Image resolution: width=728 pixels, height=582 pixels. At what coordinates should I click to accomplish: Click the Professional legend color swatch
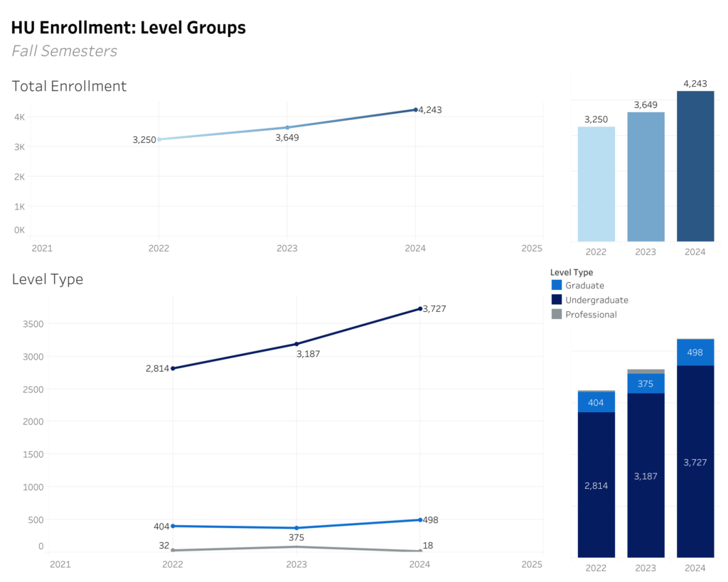556,314
